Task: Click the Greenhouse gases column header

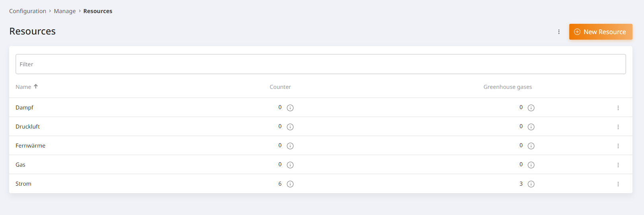Action: coord(507,87)
